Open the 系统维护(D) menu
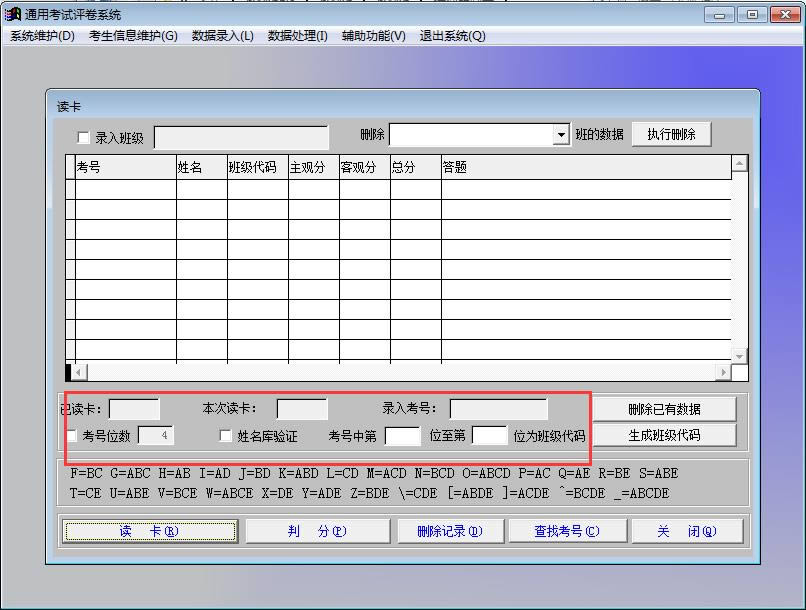806x610 pixels. (43, 36)
